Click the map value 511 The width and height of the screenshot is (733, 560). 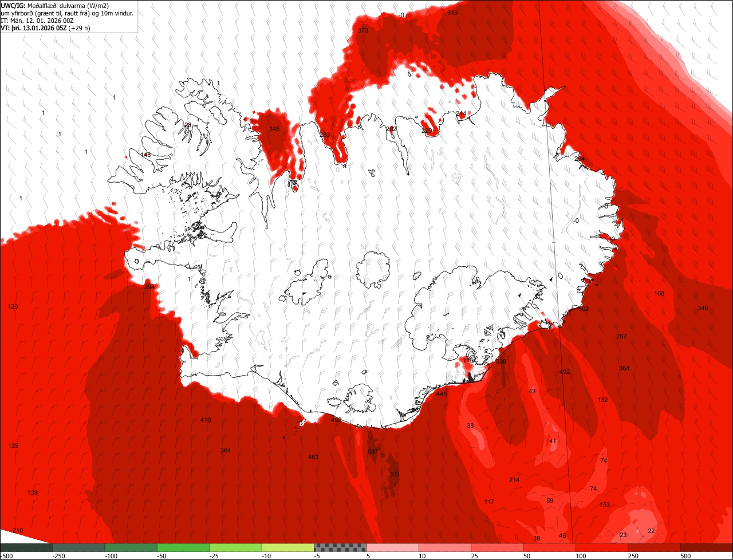point(395,474)
